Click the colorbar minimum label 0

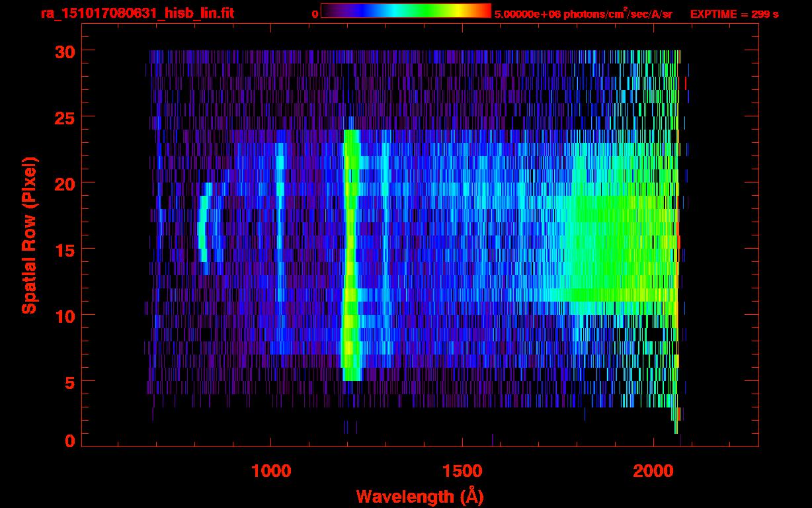click(315, 14)
